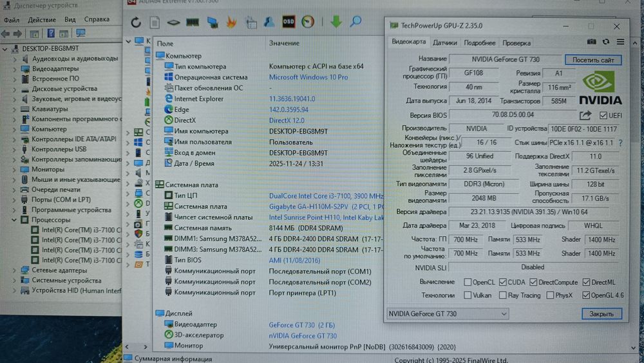
Task: Open the magnifier search icon in AIDA64
Action: click(355, 21)
